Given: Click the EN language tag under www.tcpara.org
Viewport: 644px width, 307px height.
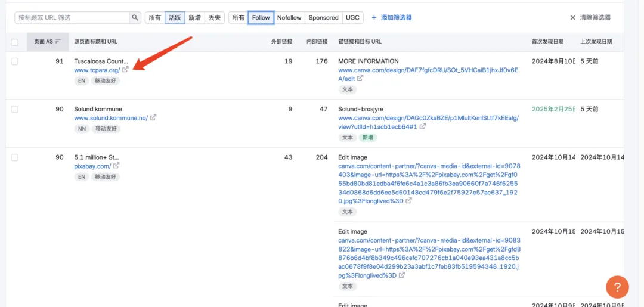Looking at the screenshot, I should click(x=81, y=81).
